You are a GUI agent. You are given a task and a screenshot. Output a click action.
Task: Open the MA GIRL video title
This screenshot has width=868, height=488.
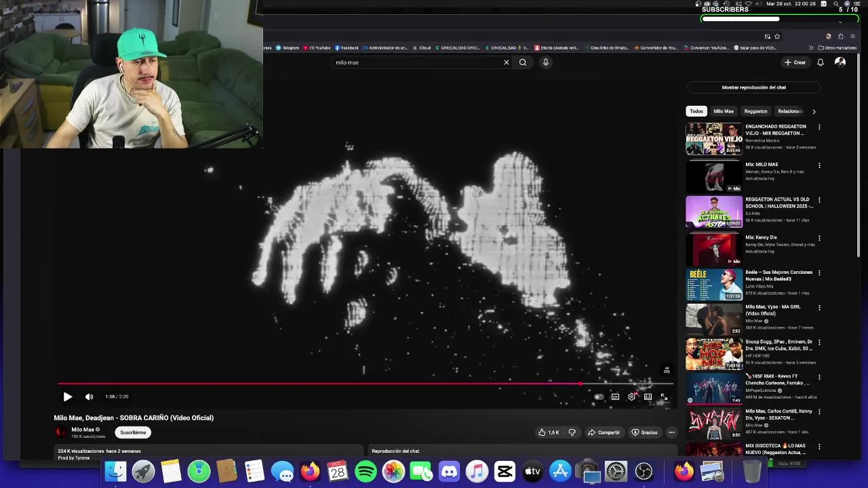pyautogui.click(x=773, y=310)
